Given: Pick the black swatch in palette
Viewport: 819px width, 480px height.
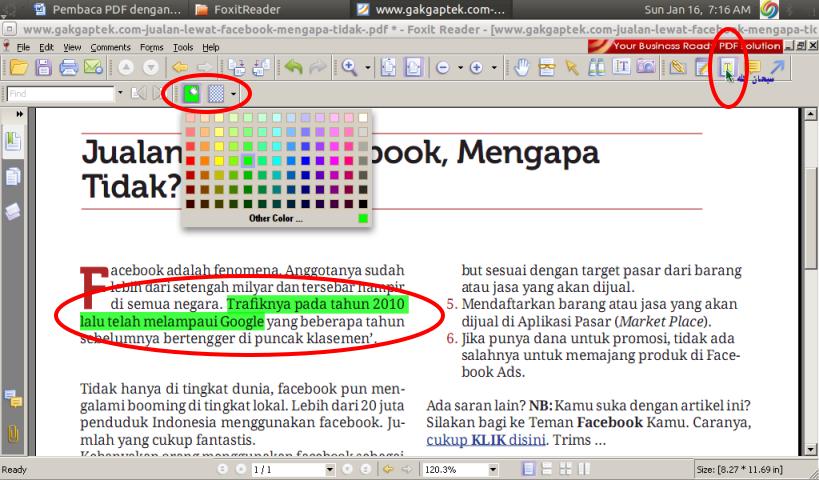Looking at the screenshot, I should [363, 204].
